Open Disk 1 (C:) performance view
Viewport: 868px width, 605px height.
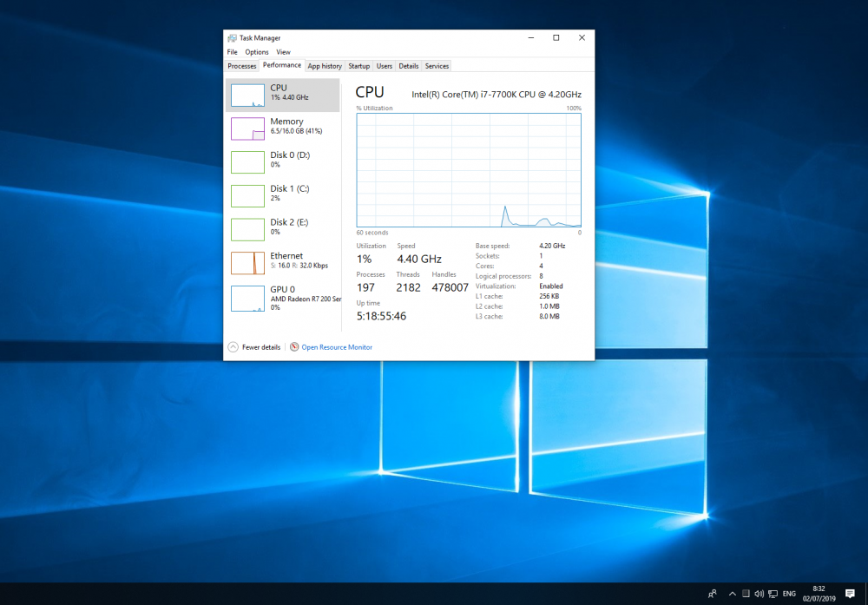tap(282, 195)
